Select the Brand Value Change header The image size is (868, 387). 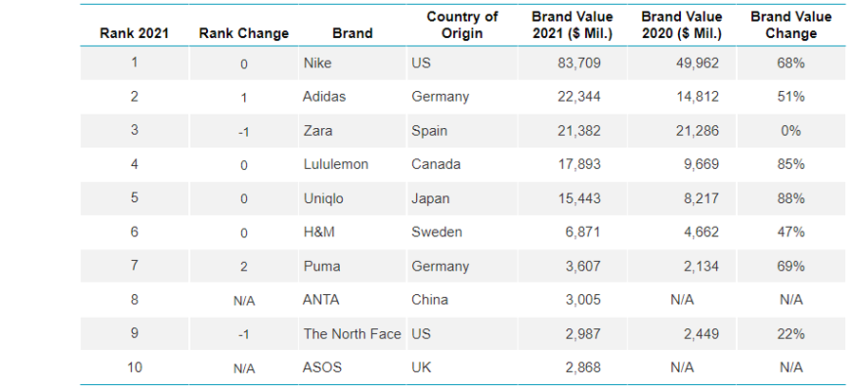pos(790,26)
